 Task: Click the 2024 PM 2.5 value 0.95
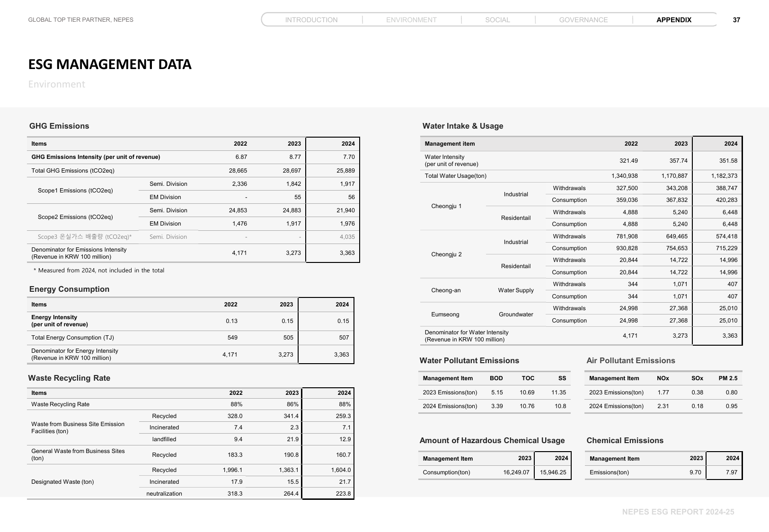732,406
